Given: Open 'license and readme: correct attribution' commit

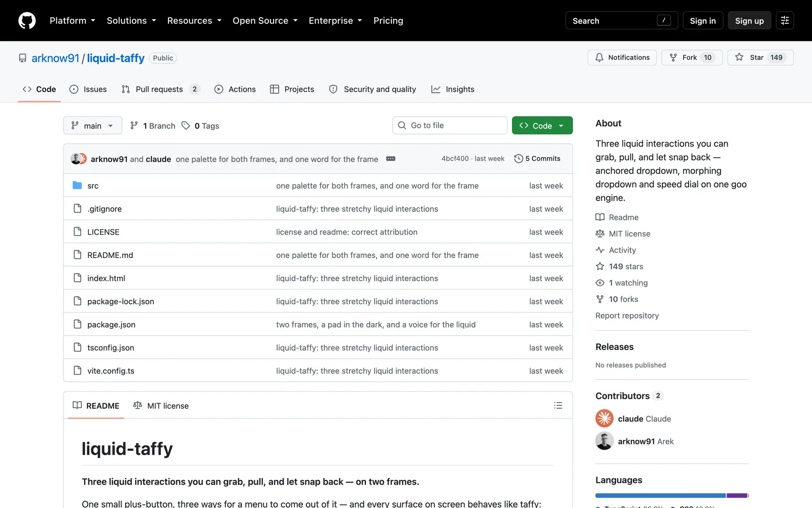Looking at the screenshot, I should (x=347, y=232).
